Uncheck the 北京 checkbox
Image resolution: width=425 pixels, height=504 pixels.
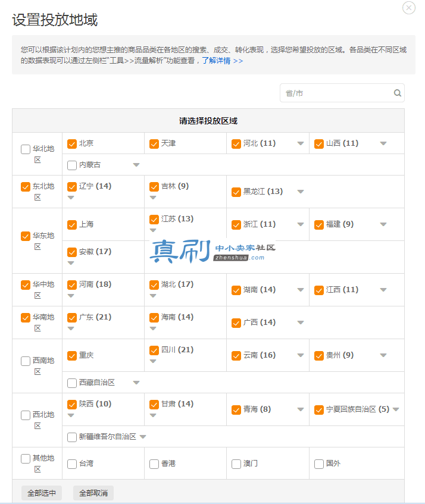72,143
